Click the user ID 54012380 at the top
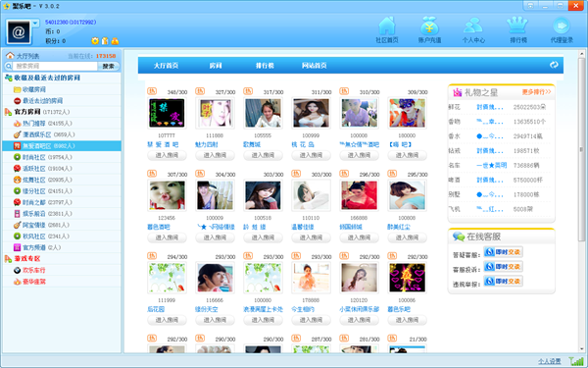The height and width of the screenshot is (368, 588). (71, 23)
